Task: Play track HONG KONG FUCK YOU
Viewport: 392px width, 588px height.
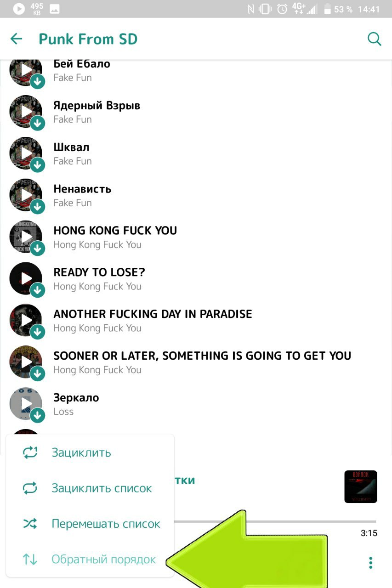Action: click(26, 237)
